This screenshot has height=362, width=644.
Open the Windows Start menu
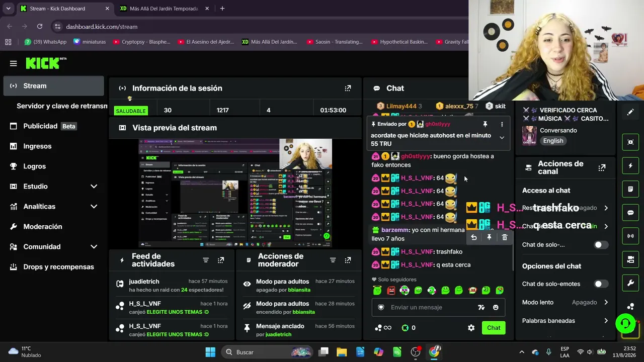(x=210, y=352)
